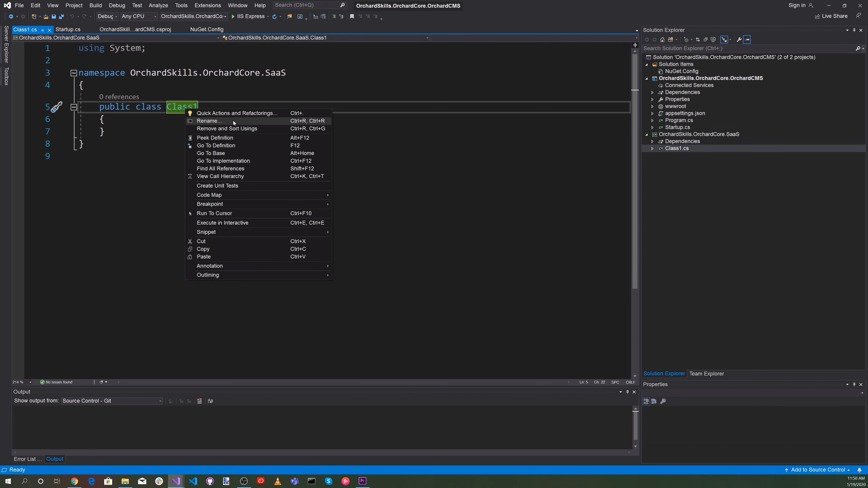Image resolution: width=868 pixels, height=488 pixels.
Task: Click Switch Views icon in Solution Explorer
Action: point(670,40)
